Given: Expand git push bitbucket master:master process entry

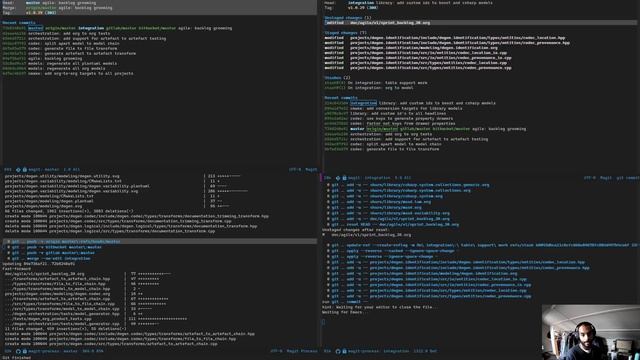Looking at the screenshot, I should pyautogui.click(x=55, y=247).
